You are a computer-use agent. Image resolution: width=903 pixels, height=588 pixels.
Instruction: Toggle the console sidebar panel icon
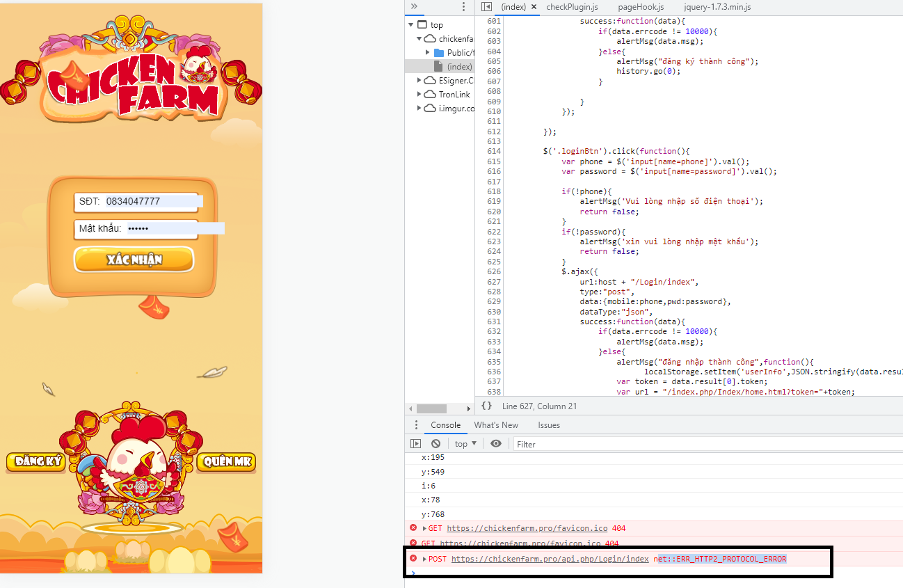coord(415,444)
